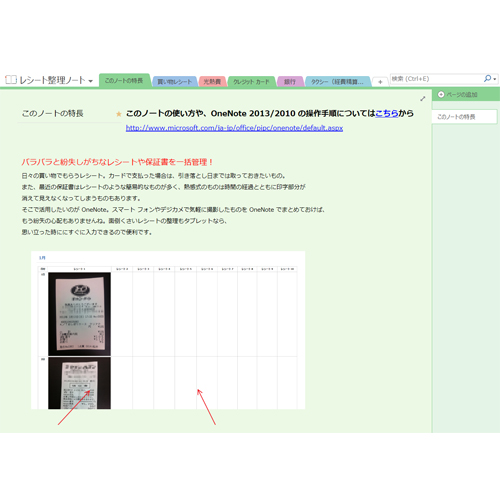Click the first receipt photo in the table
The height and width of the screenshot is (500, 500).
click(x=79, y=314)
